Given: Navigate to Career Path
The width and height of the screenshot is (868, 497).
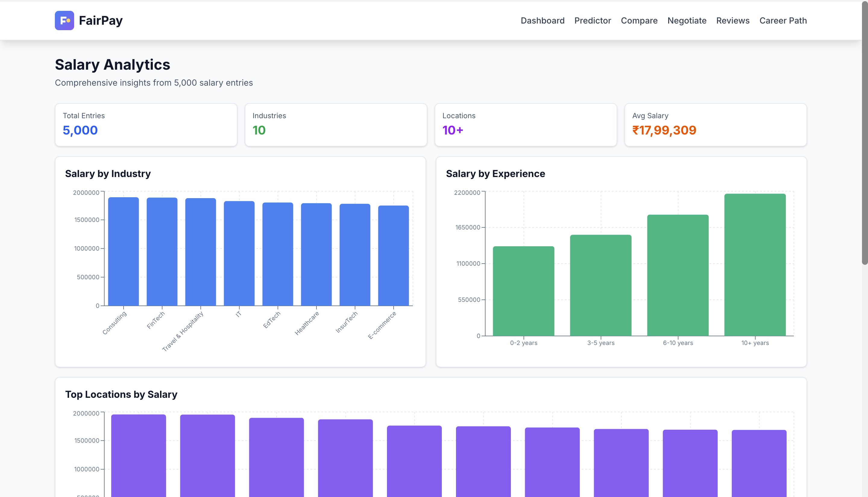Looking at the screenshot, I should click(x=783, y=21).
